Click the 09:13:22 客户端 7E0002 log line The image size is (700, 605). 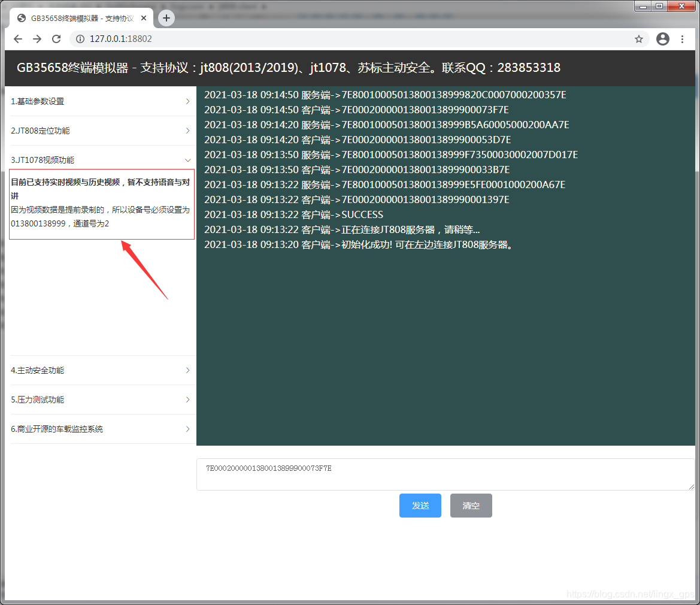357,199
